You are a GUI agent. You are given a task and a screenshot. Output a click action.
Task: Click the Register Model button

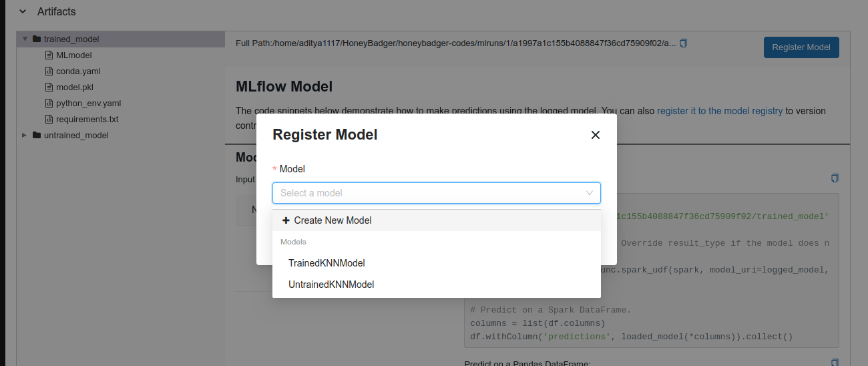[x=801, y=47]
